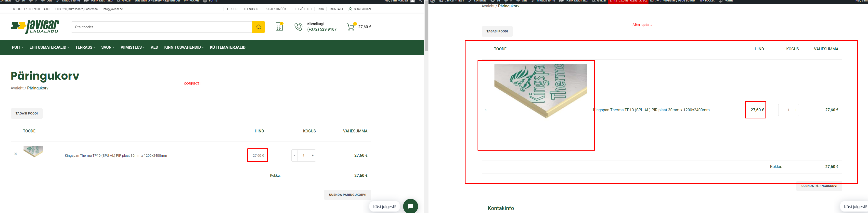Click the user icon beside Siim Põlluäär
Viewport: 868px width, 213px height.
point(350,9)
